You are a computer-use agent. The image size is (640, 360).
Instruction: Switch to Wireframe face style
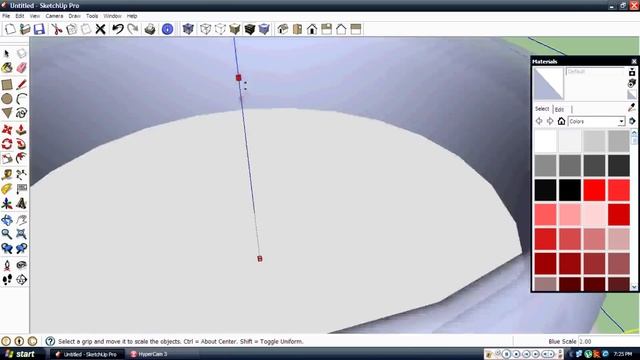[x=206, y=29]
